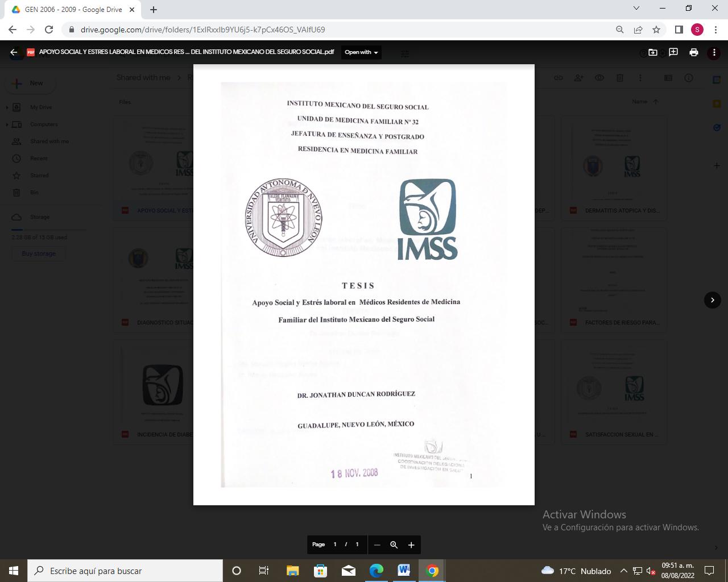
Task: Close the PDF preview with back arrow
Action: pyautogui.click(x=14, y=52)
